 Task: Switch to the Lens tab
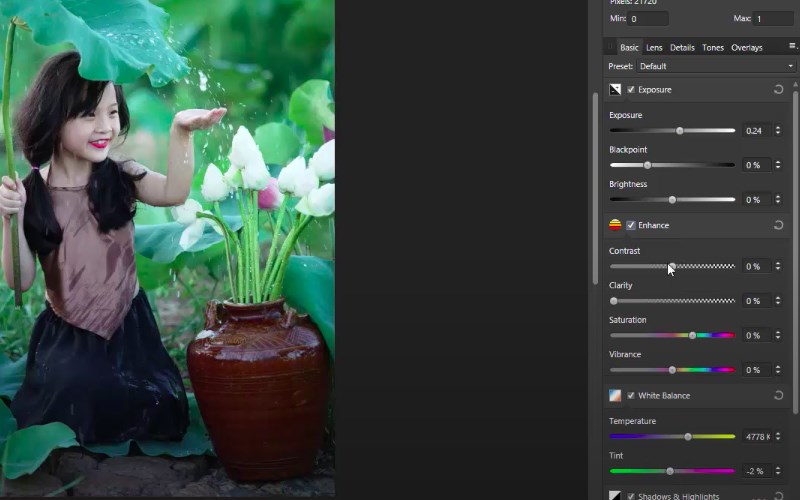coord(654,47)
